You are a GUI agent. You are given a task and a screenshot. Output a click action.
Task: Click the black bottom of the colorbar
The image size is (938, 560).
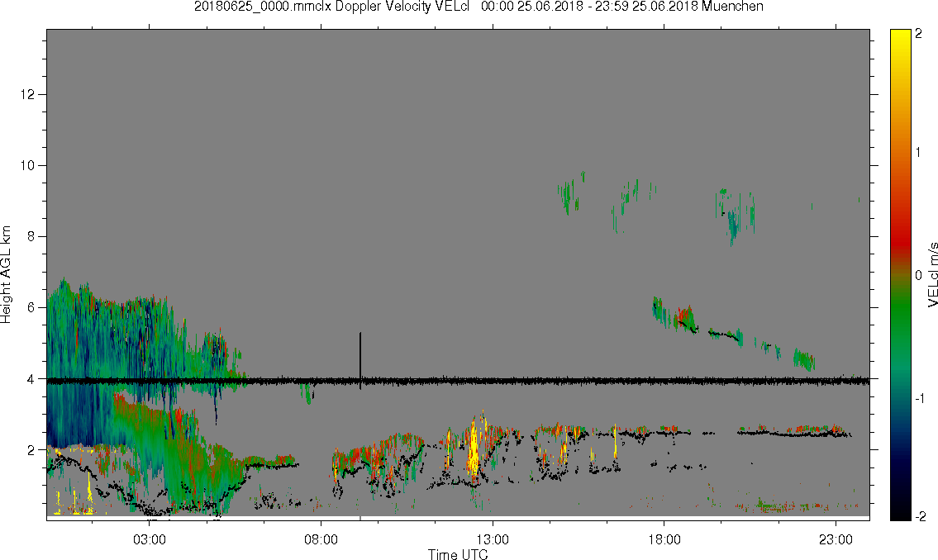point(900,513)
